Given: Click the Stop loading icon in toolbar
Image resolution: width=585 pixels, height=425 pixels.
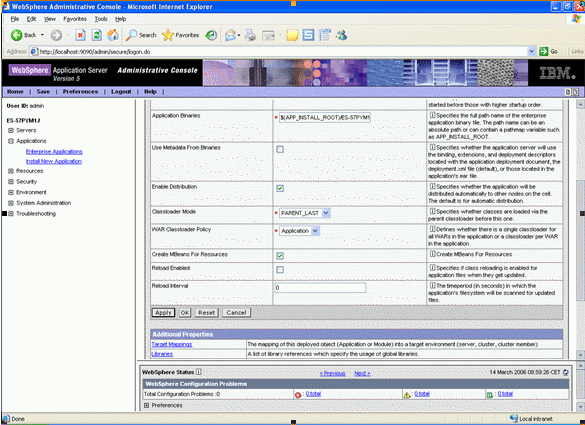Looking at the screenshot, I should (x=80, y=35).
